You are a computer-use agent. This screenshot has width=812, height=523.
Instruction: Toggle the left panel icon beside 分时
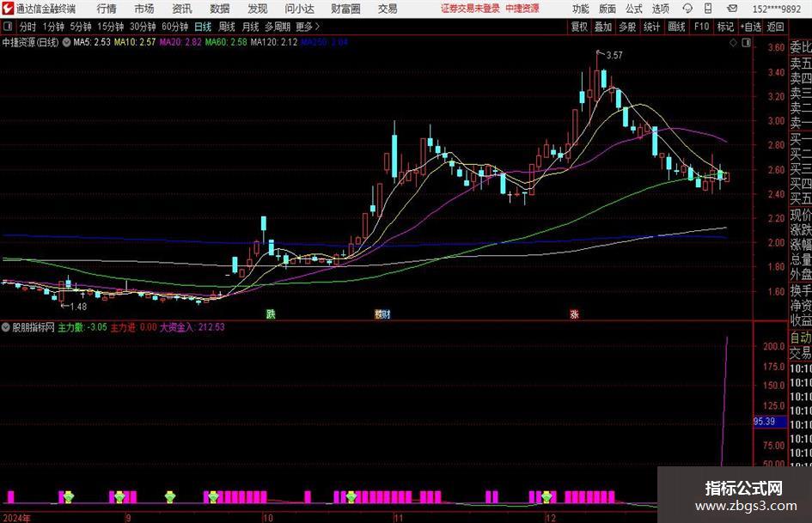click(8, 26)
